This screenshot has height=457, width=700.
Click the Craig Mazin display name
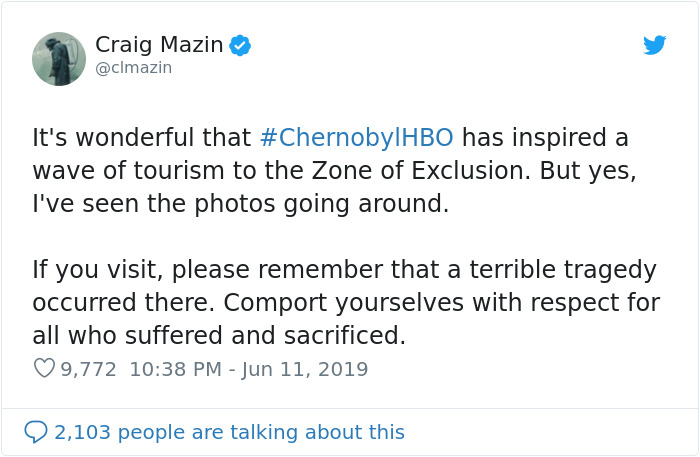[158, 45]
